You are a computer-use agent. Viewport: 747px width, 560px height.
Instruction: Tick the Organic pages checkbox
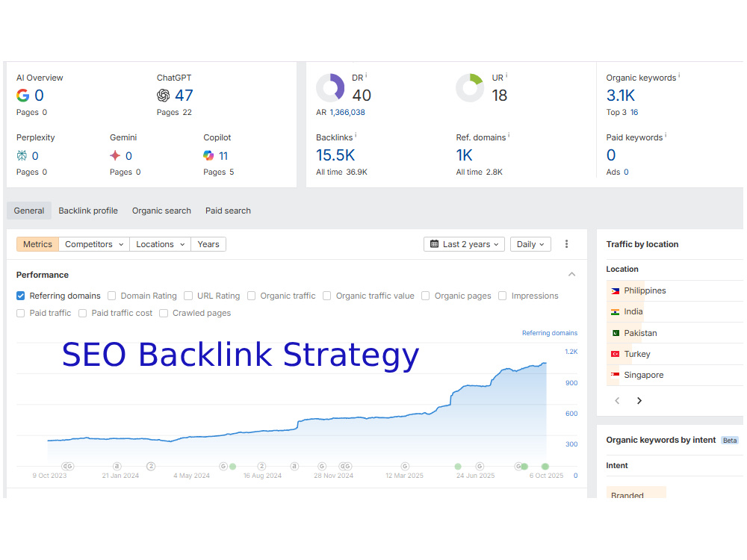[x=426, y=296]
